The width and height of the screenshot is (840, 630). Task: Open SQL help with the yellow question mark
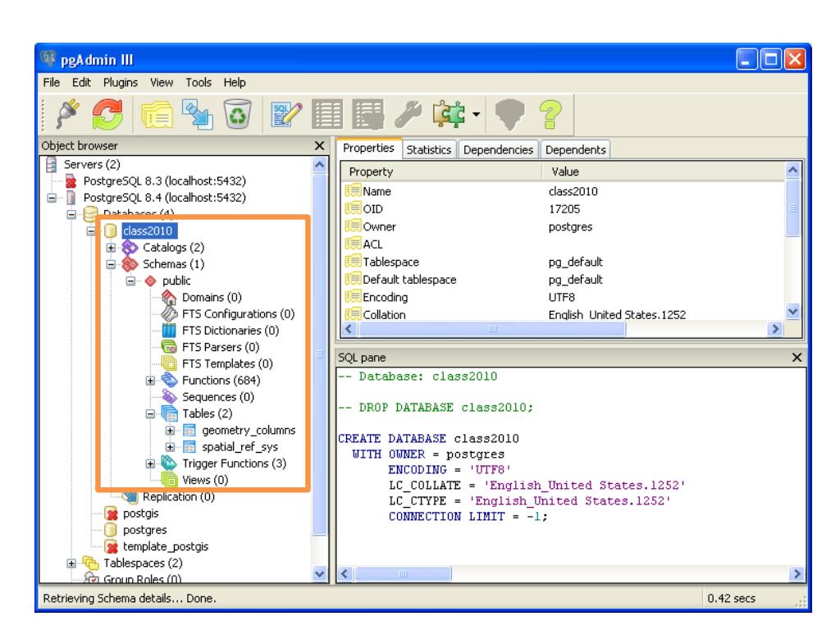point(550,114)
